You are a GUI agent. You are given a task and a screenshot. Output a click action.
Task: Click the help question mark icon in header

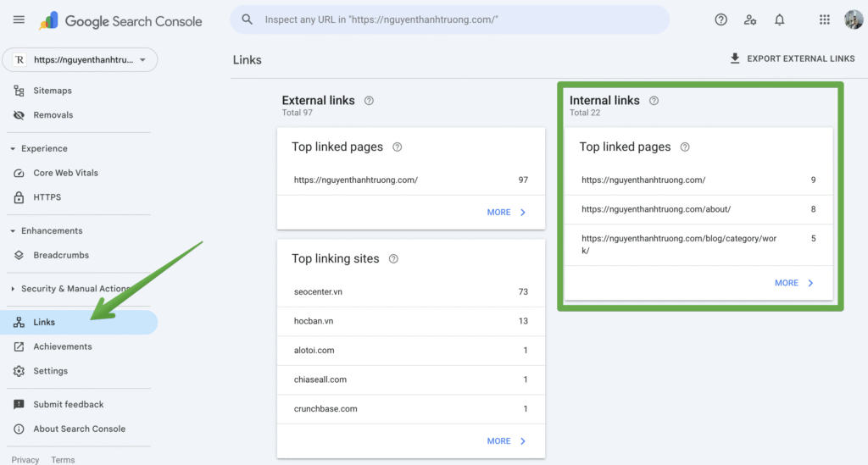pos(721,19)
